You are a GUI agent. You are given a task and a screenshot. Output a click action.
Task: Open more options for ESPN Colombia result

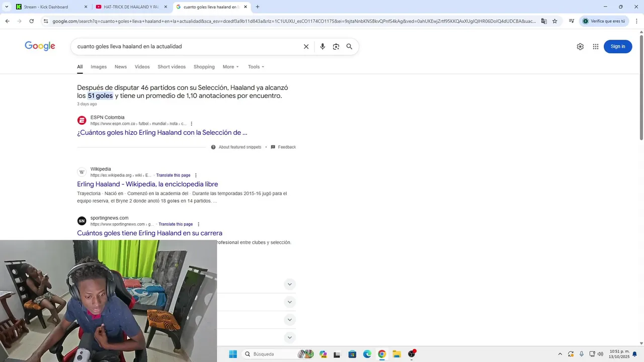(x=191, y=124)
